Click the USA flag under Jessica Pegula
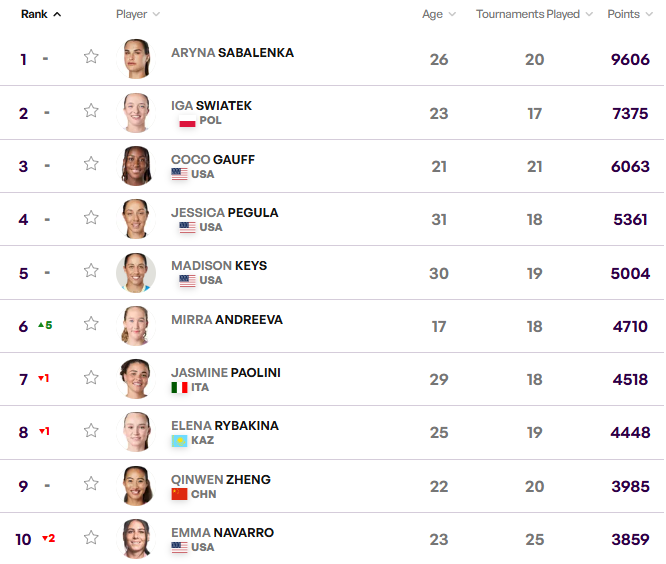This screenshot has width=666, height=564. click(x=187, y=228)
